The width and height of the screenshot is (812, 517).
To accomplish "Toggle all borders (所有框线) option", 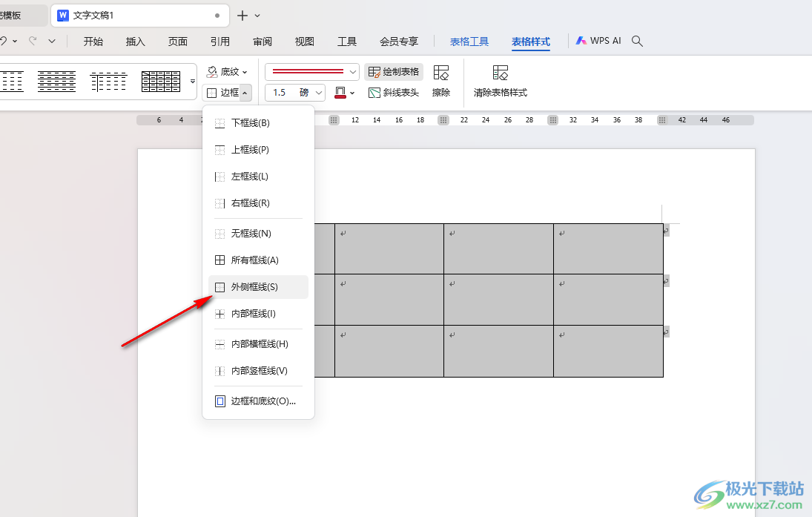I will (254, 260).
